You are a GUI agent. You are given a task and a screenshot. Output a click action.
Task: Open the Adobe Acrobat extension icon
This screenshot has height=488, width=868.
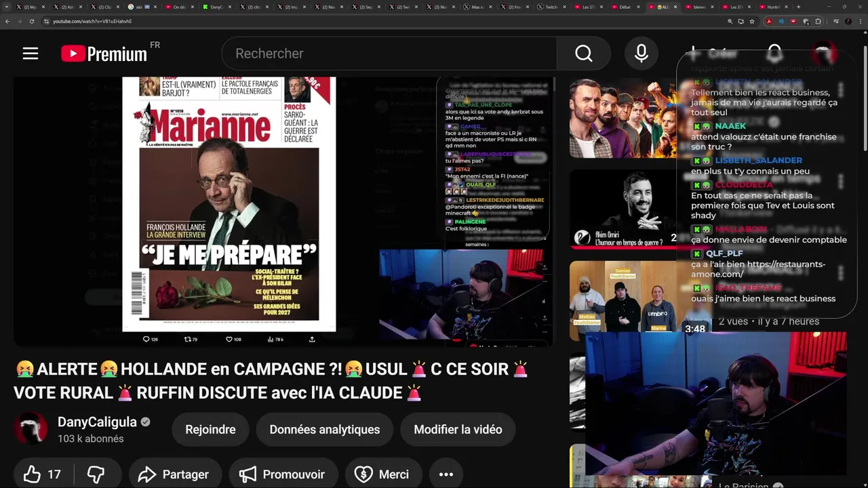point(769,21)
